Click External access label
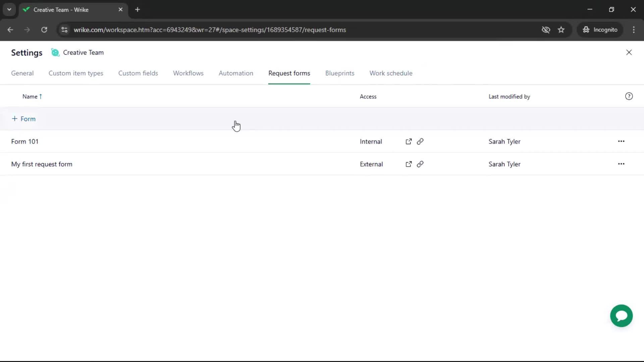The height and width of the screenshot is (362, 644). [x=371, y=164]
